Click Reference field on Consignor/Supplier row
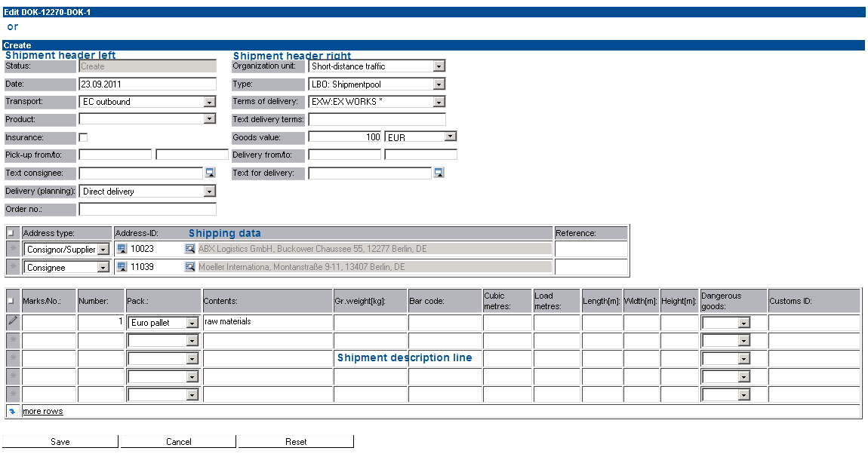 [591, 249]
